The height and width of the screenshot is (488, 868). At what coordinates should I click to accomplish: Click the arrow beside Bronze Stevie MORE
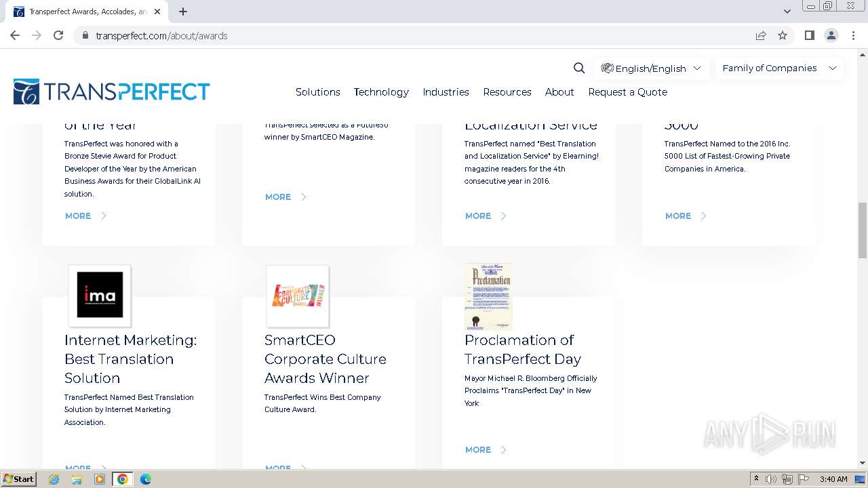click(104, 216)
